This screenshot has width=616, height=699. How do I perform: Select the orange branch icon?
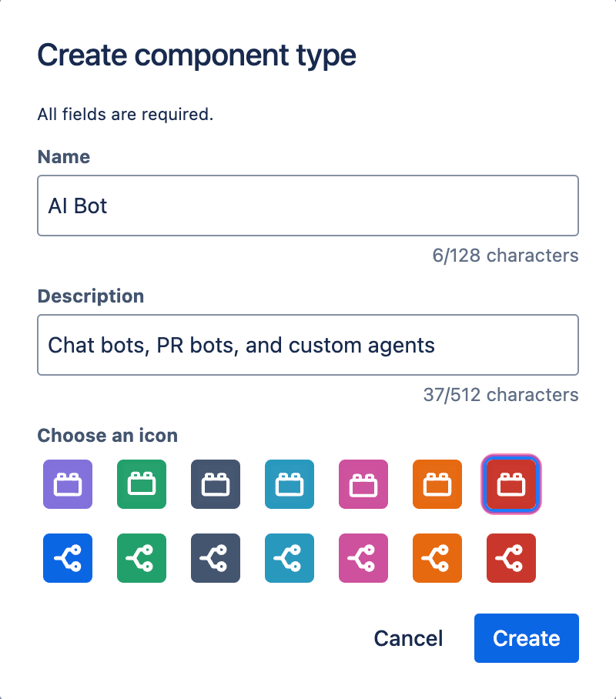click(x=437, y=558)
